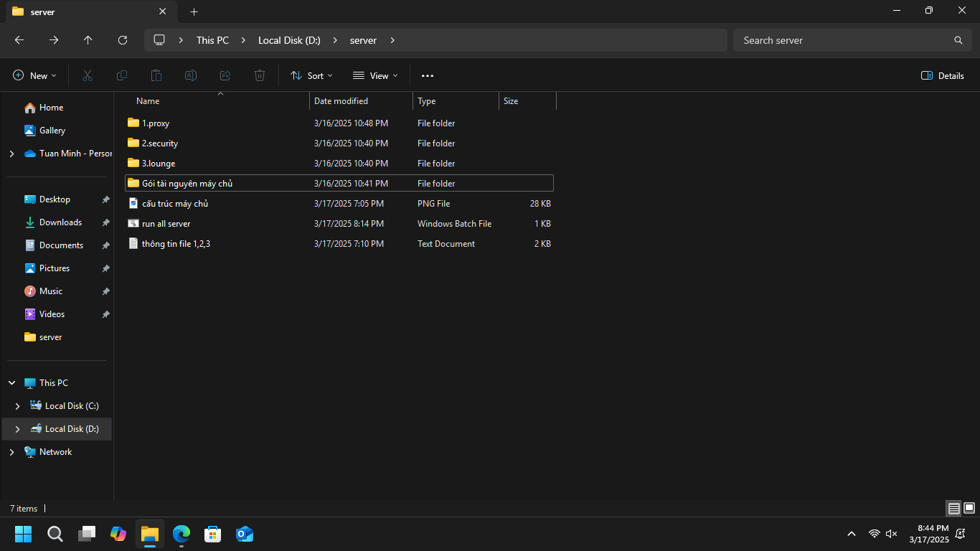Click the Search server input field
Viewport: 980px width, 551px height.
tap(843, 40)
